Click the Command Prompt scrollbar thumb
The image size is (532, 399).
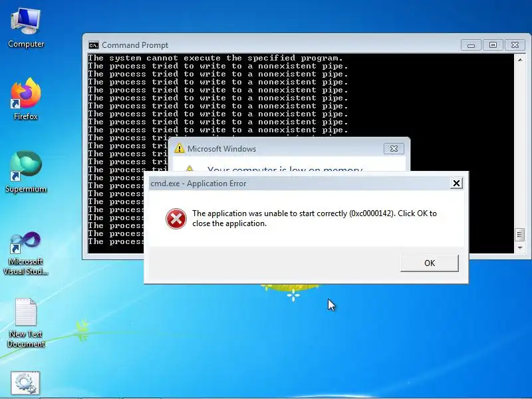pos(519,235)
